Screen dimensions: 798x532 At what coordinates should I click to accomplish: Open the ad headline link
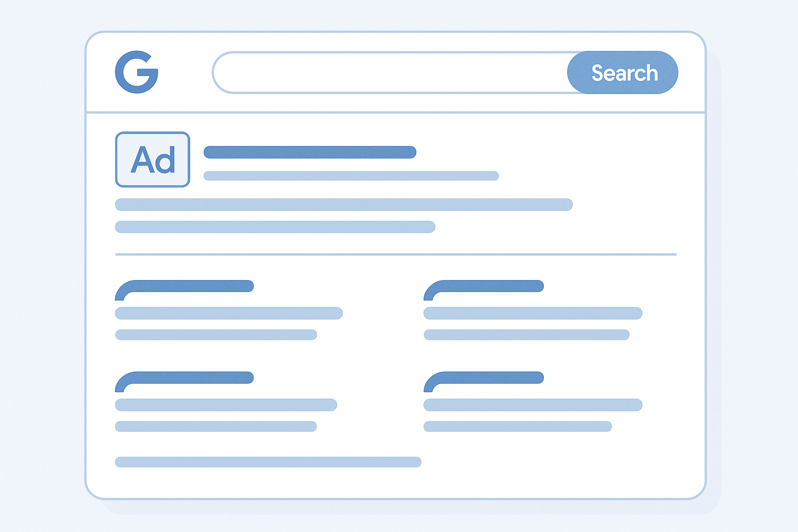[310, 152]
